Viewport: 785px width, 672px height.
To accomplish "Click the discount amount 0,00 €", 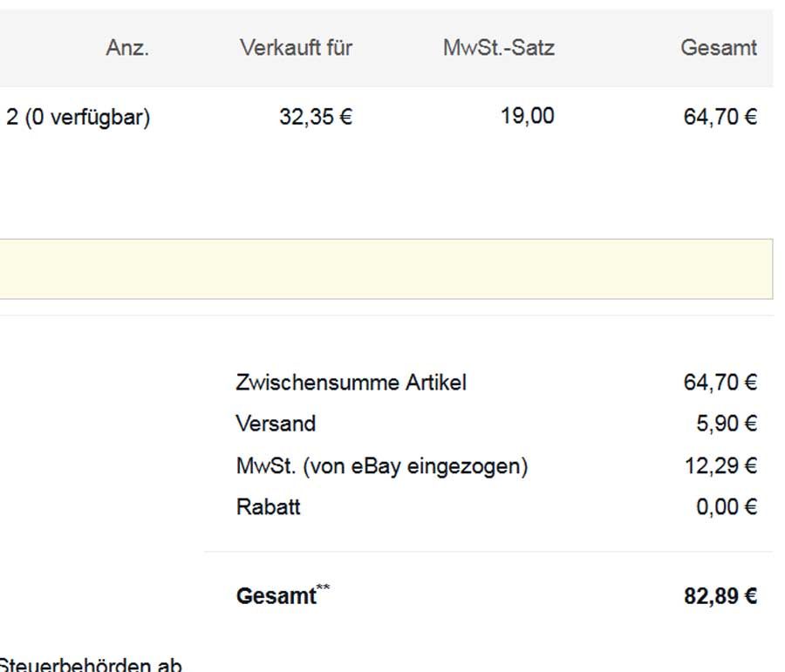I will coord(726,507).
